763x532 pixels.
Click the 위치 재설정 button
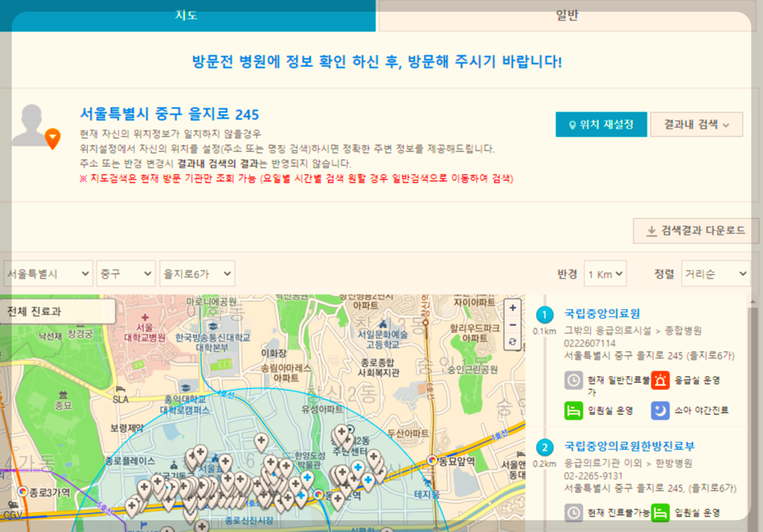(601, 125)
